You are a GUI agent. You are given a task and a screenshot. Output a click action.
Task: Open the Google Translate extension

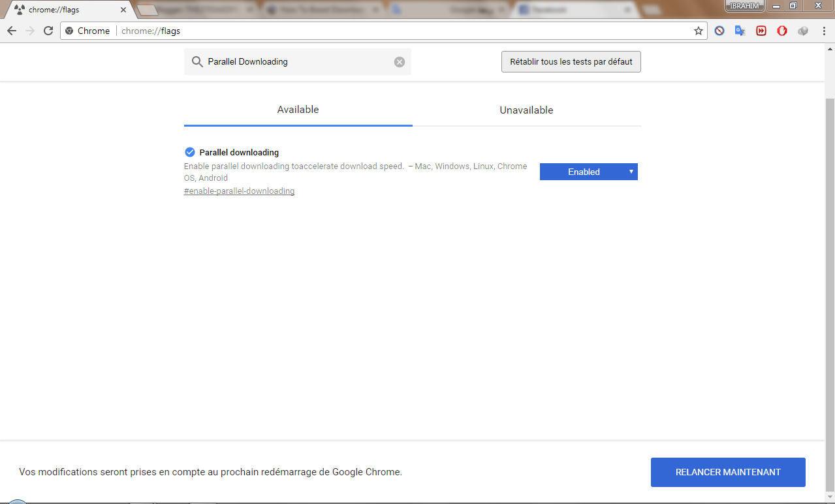[x=740, y=31]
